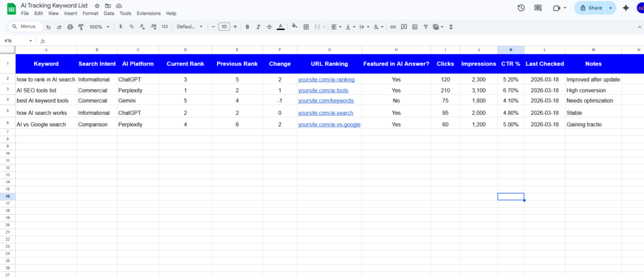Open the Format menu
Image resolution: width=644 pixels, height=277 pixels.
(90, 13)
